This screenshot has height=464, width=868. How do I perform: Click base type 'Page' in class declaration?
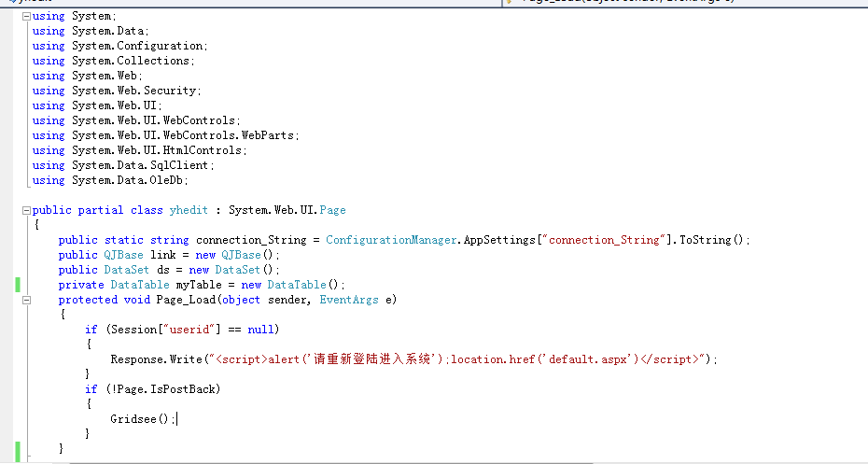pyautogui.click(x=332, y=210)
